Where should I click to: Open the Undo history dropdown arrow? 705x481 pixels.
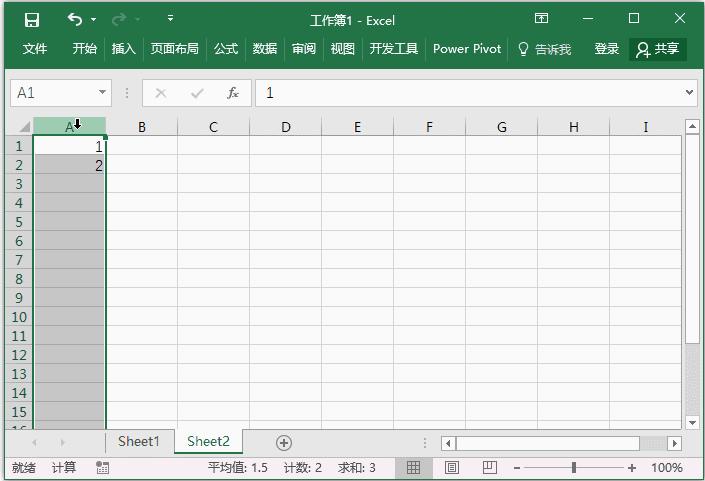pyautogui.click(x=94, y=19)
